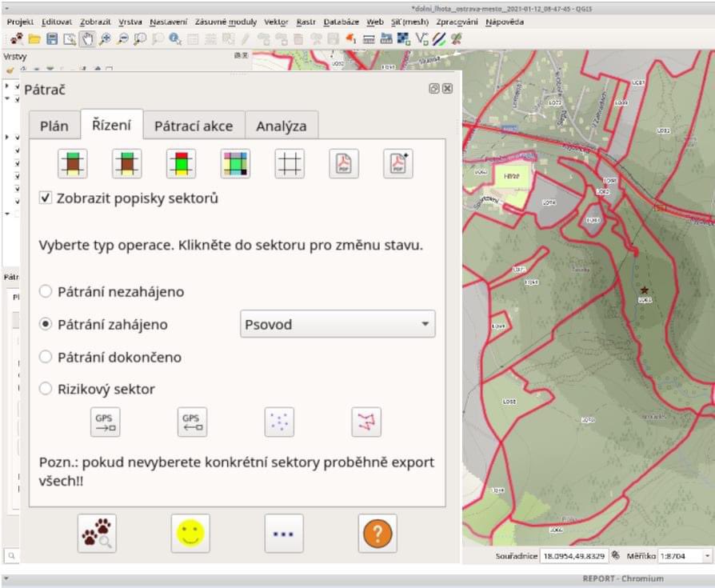Click the REPORT - Chromium taskbar entry
The width and height of the screenshot is (715, 588).
coord(623,578)
